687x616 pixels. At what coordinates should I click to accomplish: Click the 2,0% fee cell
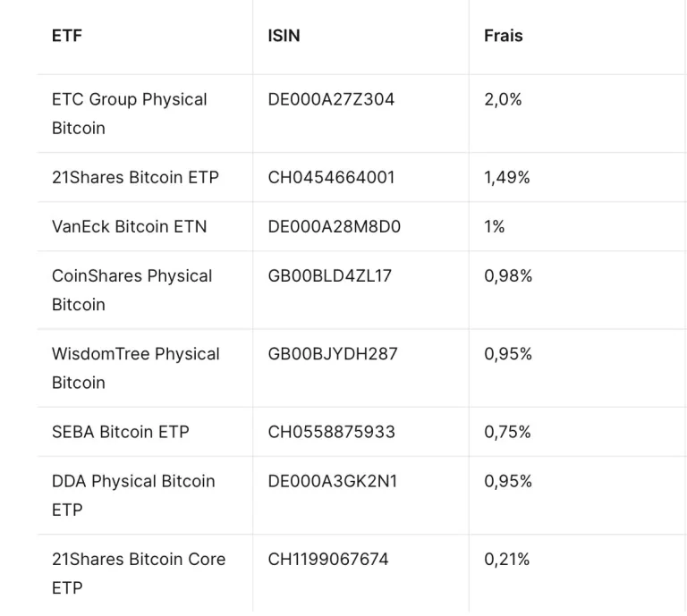coord(503,99)
